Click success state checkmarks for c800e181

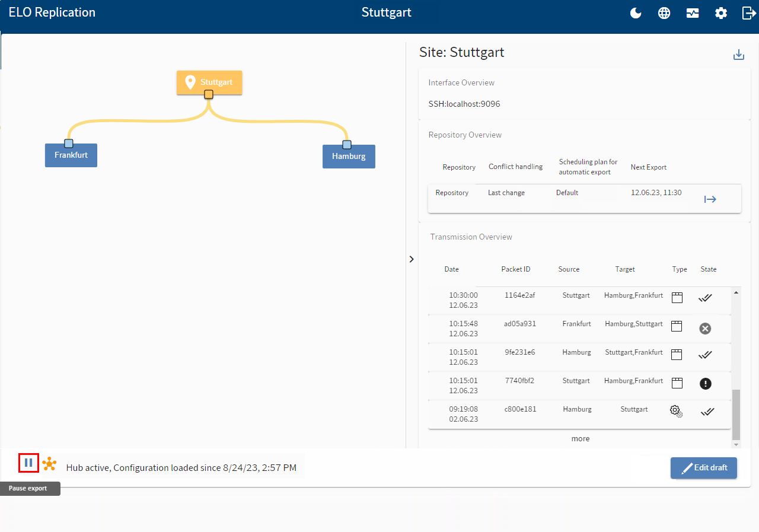coord(707,412)
